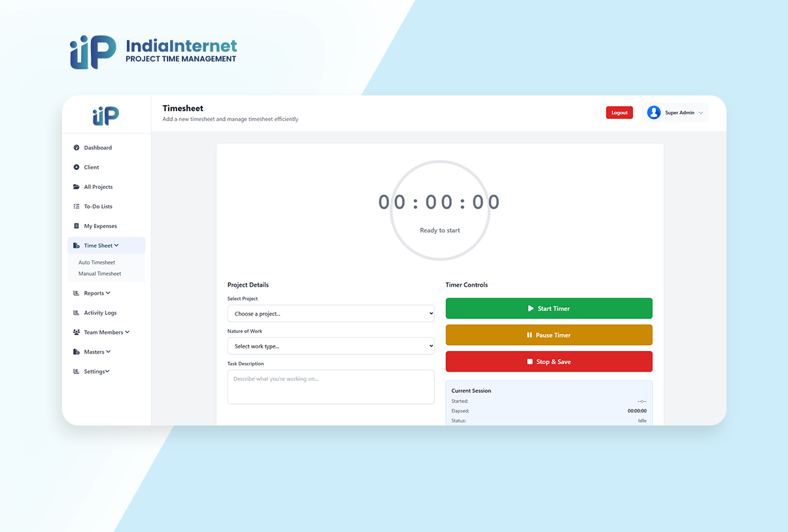Click the Super Admin avatar icon
Viewport: 788px width, 532px height.
653,113
